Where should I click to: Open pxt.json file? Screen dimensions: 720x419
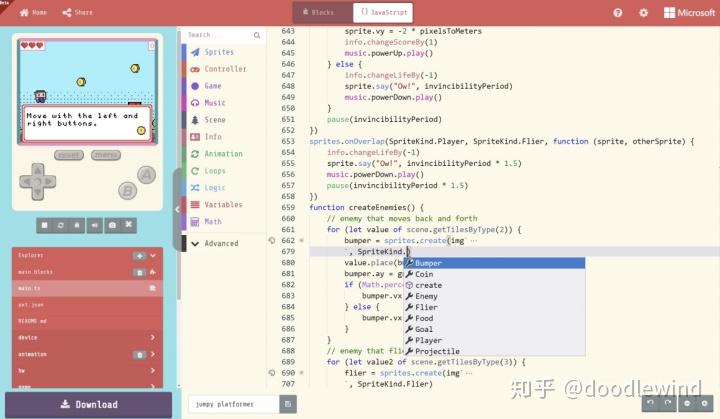pos(87,305)
